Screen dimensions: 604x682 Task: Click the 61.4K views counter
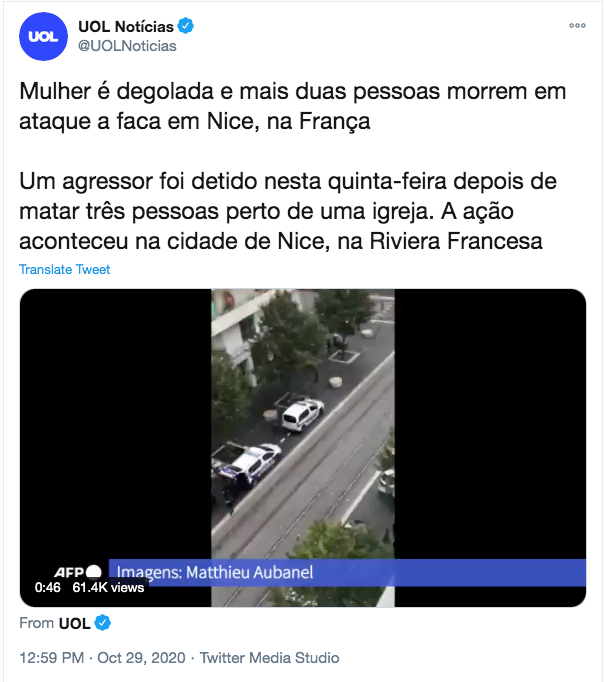pyautogui.click(x=108, y=588)
